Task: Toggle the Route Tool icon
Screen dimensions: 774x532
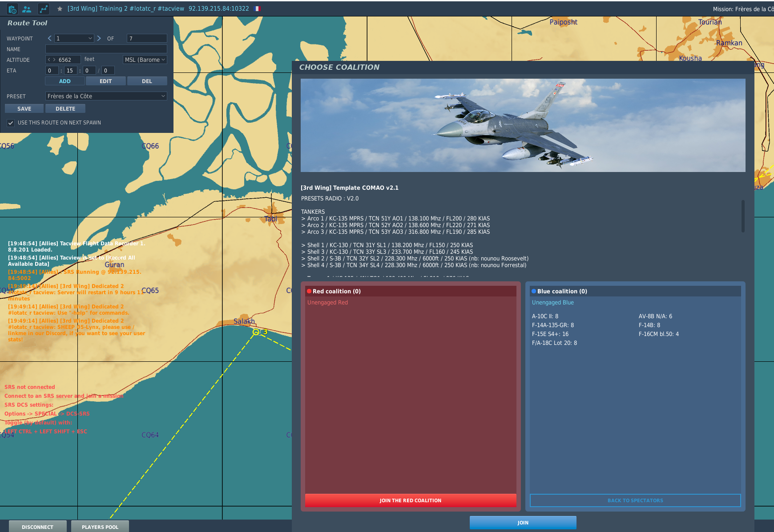Action: coord(44,9)
